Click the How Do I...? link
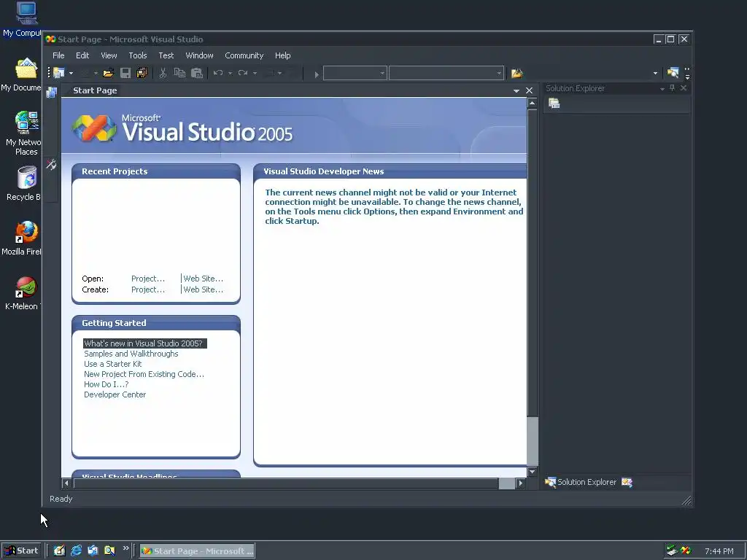The width and height of the screenshot is (747, 560). pos(107,384)
